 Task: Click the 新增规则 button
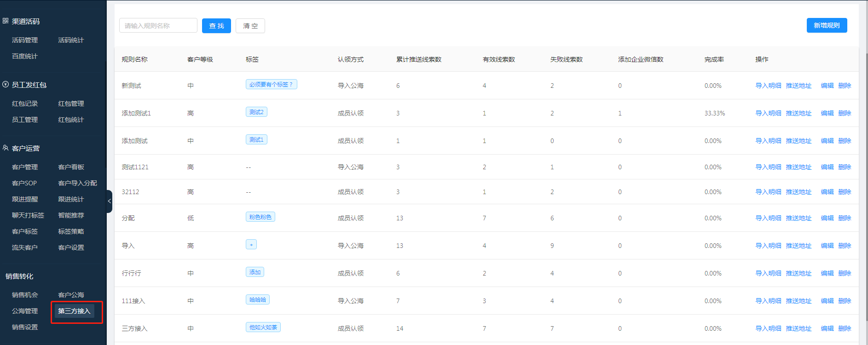click(827, 25)
